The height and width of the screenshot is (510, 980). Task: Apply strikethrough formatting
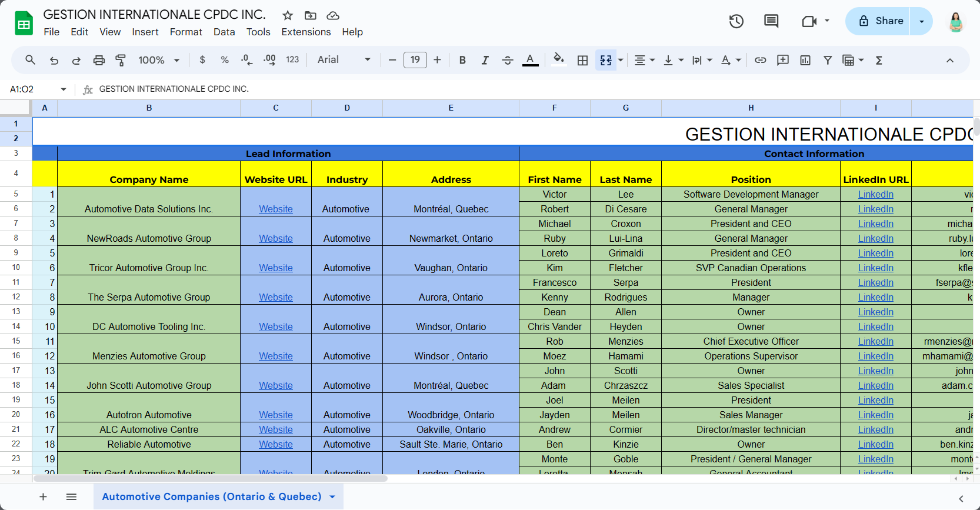(508, 60)
